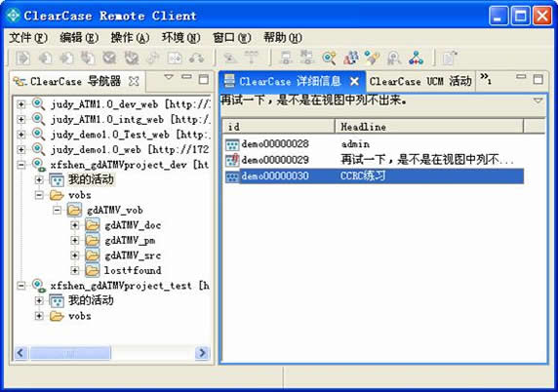Maximize the ClearCase 导航器 panel
This screenshot has height=392, width=558.
point(204,79)
